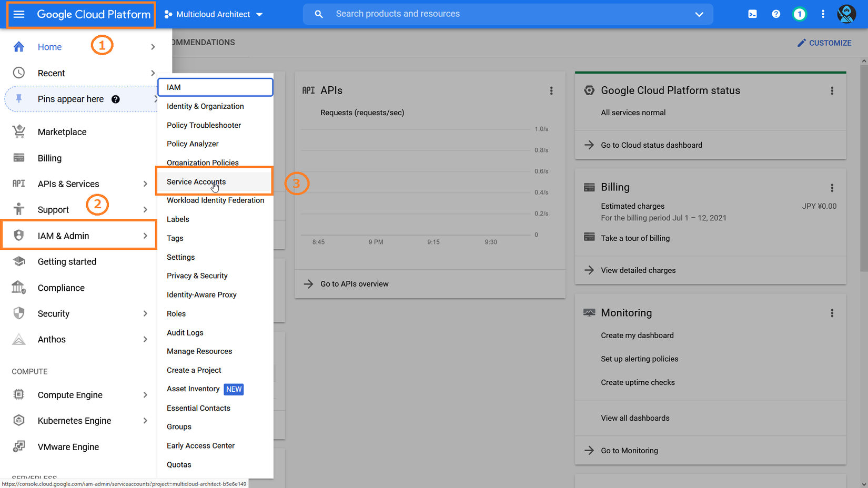The height and width of the screenshot is (488, 868).
Task: Click the user account avatar
Action: click(846, 14)
